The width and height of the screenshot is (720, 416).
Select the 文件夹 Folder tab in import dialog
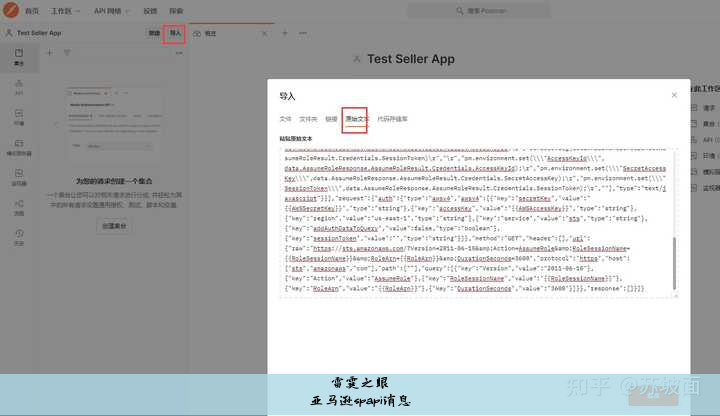(308, 119)
